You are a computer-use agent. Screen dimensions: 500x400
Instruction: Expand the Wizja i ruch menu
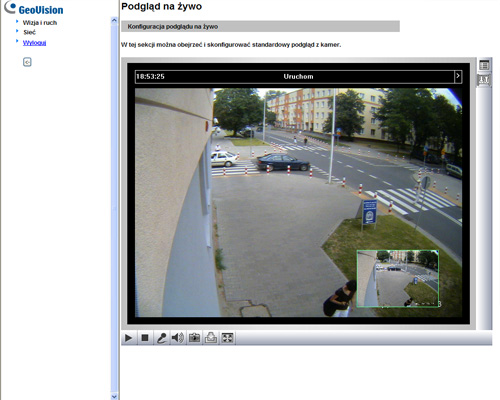coord(40,23)
